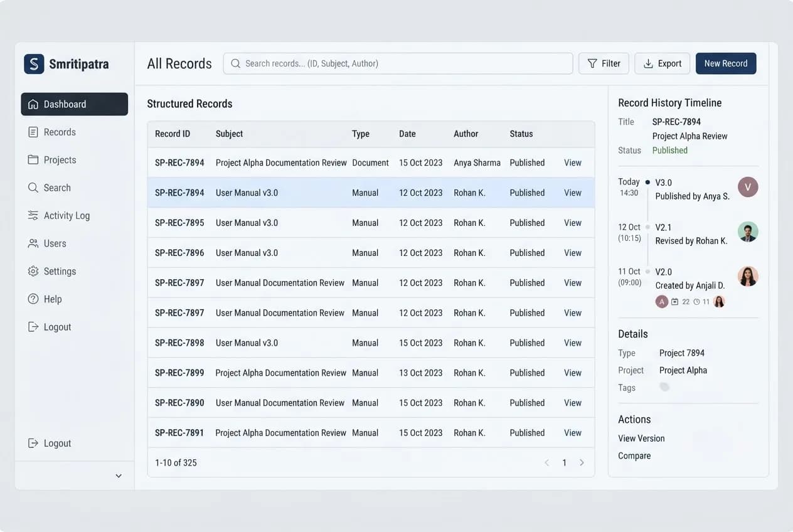Select the V2.0 timeline dot marker
Viewport: 793px width, 532px height.
(647, 272)
